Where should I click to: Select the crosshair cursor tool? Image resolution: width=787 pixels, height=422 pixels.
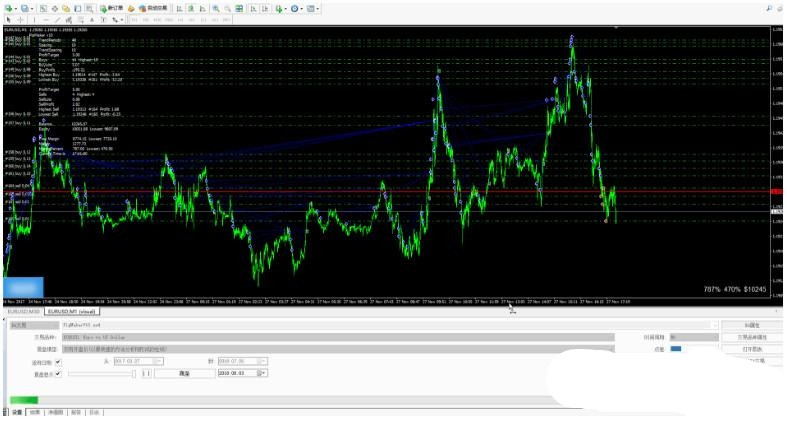pos(21,19)
